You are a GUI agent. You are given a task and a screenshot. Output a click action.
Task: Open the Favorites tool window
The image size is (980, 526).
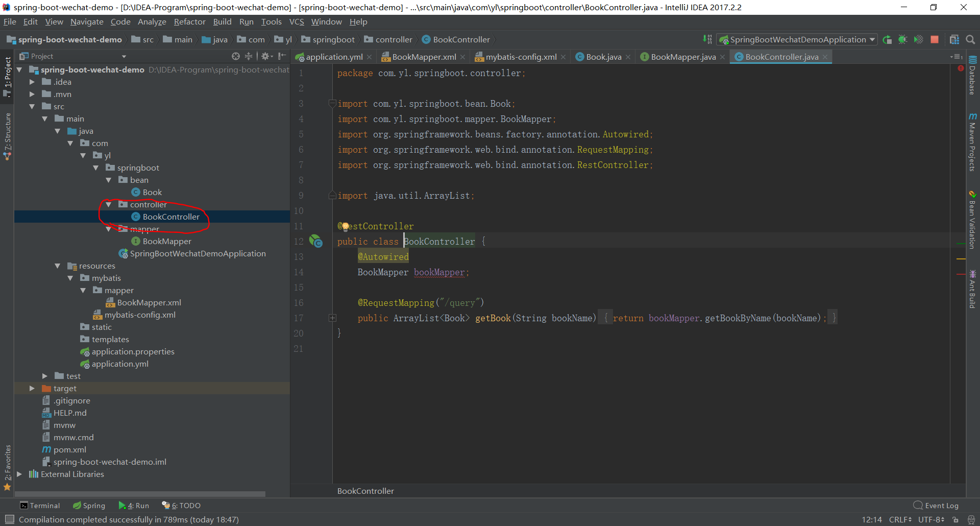7,467
